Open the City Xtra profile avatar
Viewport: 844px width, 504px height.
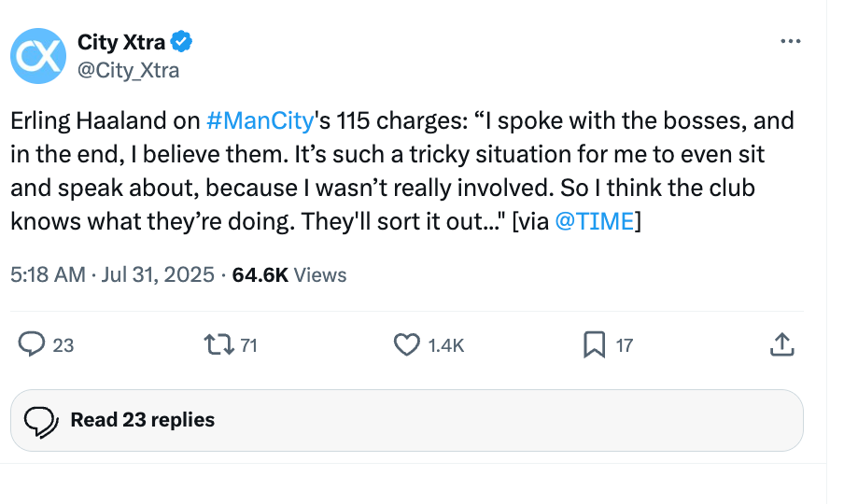[x=38, y=56]
